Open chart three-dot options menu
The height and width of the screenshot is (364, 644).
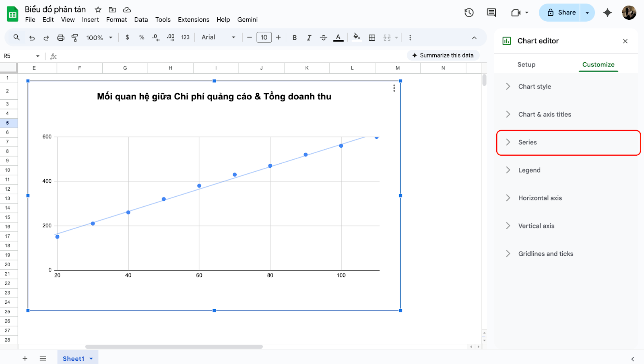[x=394, y=88]
